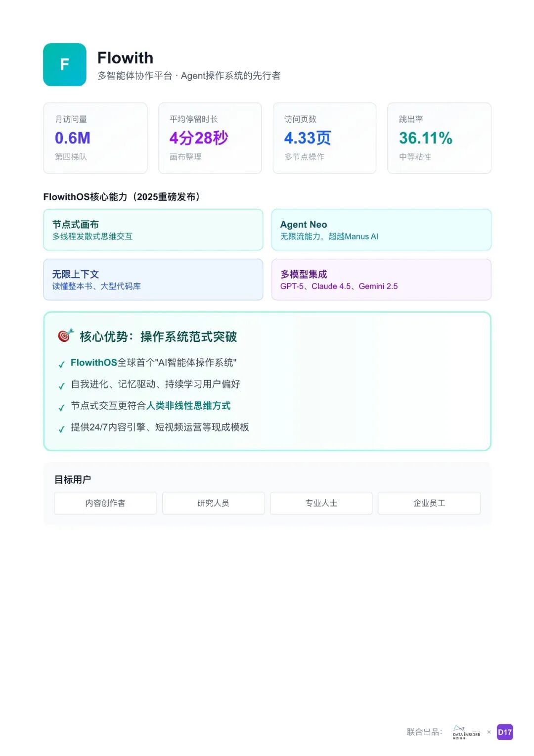Click the 目标用户 section heading
Viewport: 534px width, 756px height.
click(x=73, y=479)
